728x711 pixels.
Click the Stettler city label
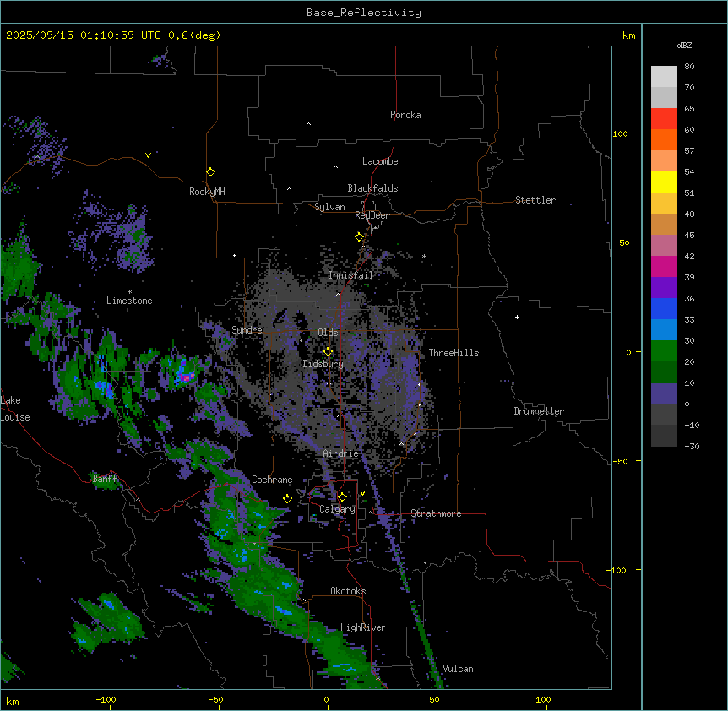coord(535,200)
